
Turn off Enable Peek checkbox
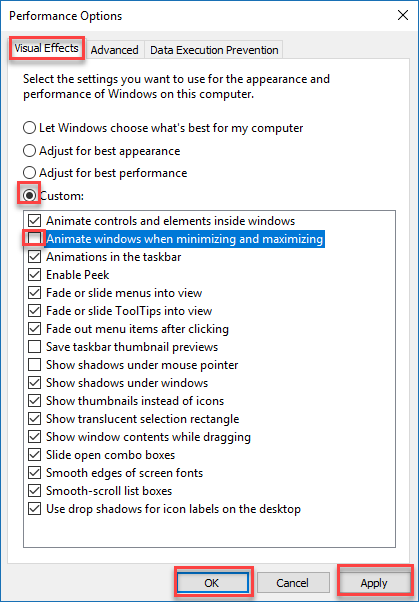(x=35, y=275)
